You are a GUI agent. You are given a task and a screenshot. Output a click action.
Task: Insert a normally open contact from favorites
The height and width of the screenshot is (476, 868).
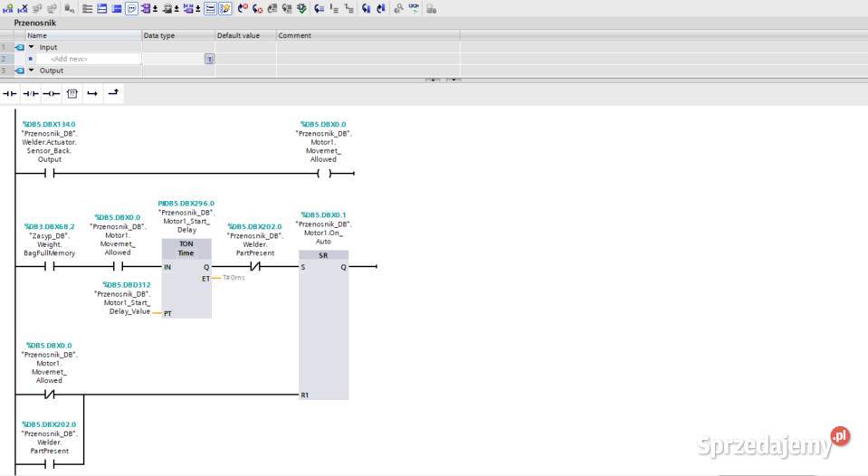click(9, 93)
